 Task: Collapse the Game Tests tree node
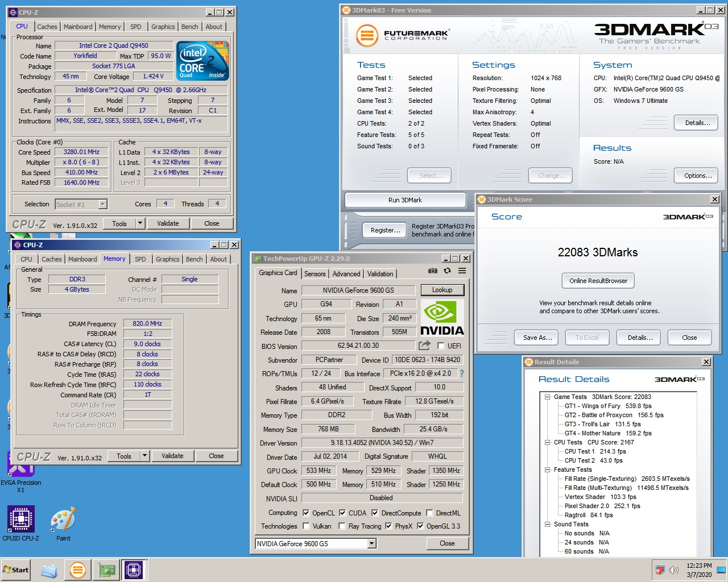[x=547, y=397]
